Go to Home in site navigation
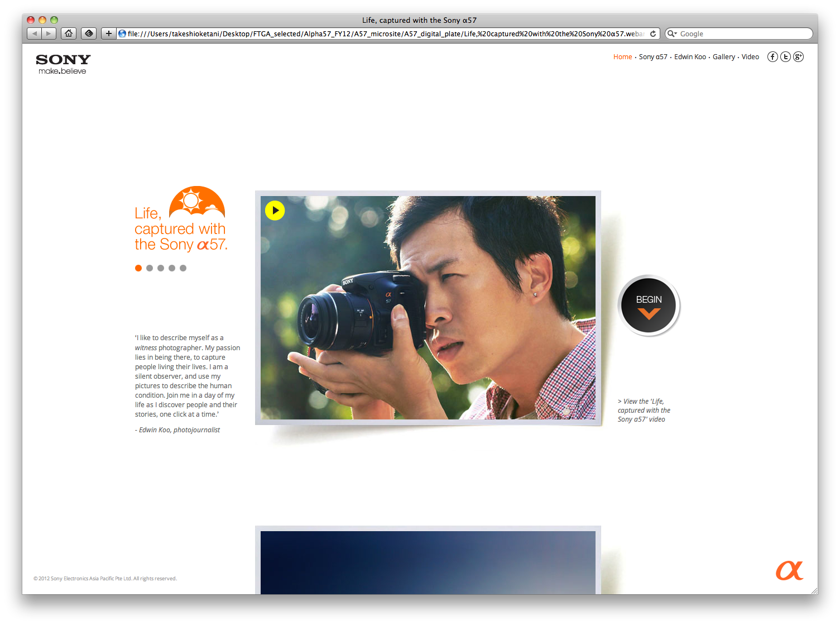The image size is (840, 625). (x=622, y=57)
